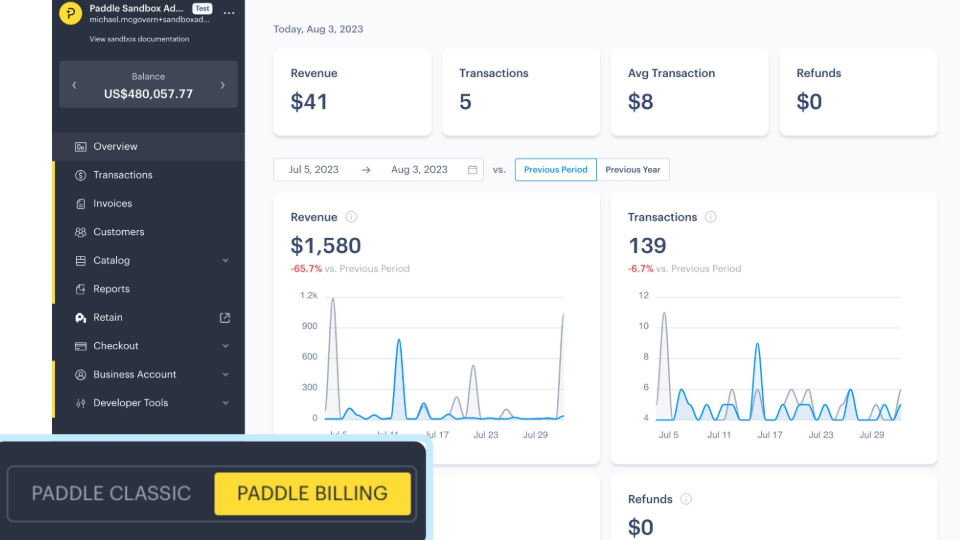Click the Developer Tools sliders icon
This screenshot has width=960, height=540.
[80, 403]
